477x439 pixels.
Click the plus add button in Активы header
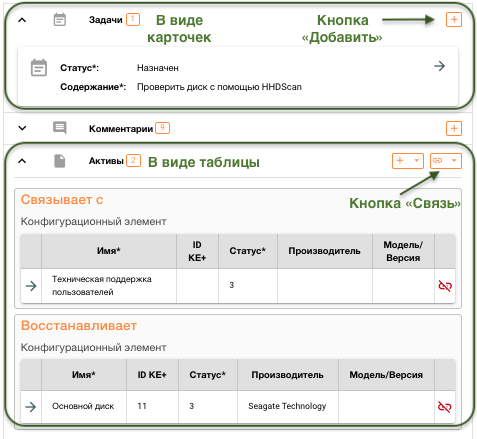point(400,161)
